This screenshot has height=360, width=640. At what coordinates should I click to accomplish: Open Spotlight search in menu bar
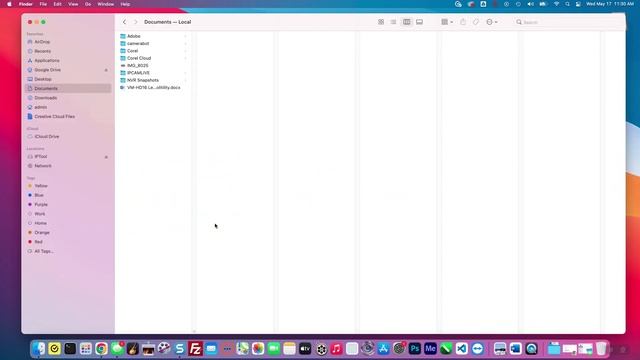pos(567,4)
